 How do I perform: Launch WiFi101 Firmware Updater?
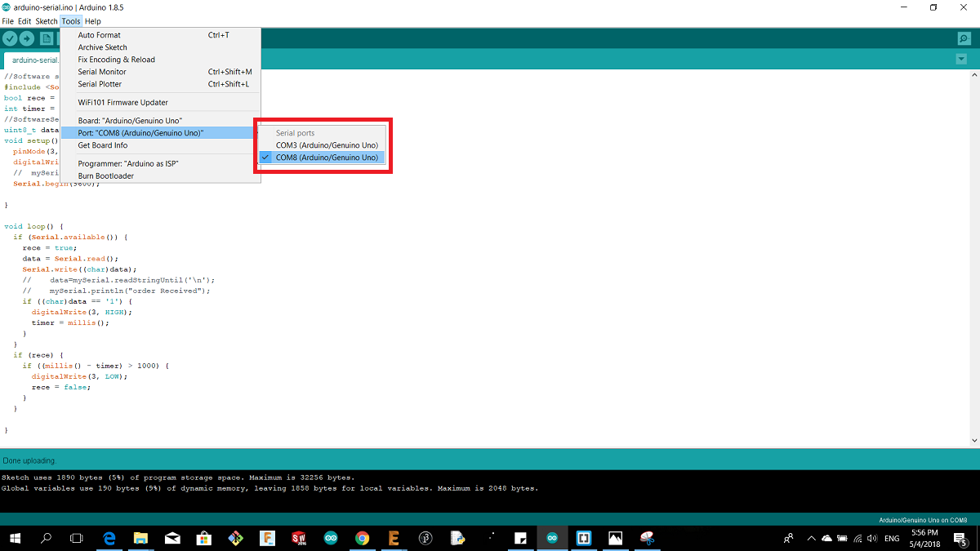pos(161,102)
